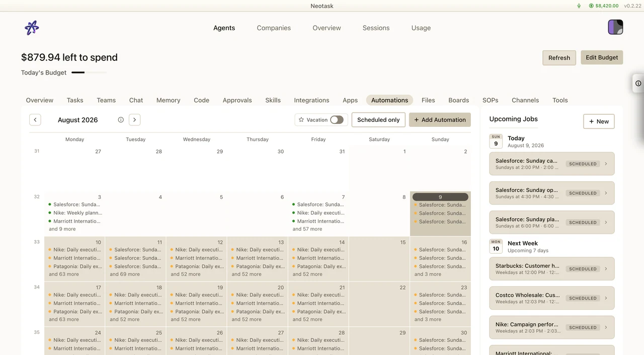Click SCHEDULED badge on Starbucks job
This screenshot has height=355, width=644.
(x=583, y=269)
